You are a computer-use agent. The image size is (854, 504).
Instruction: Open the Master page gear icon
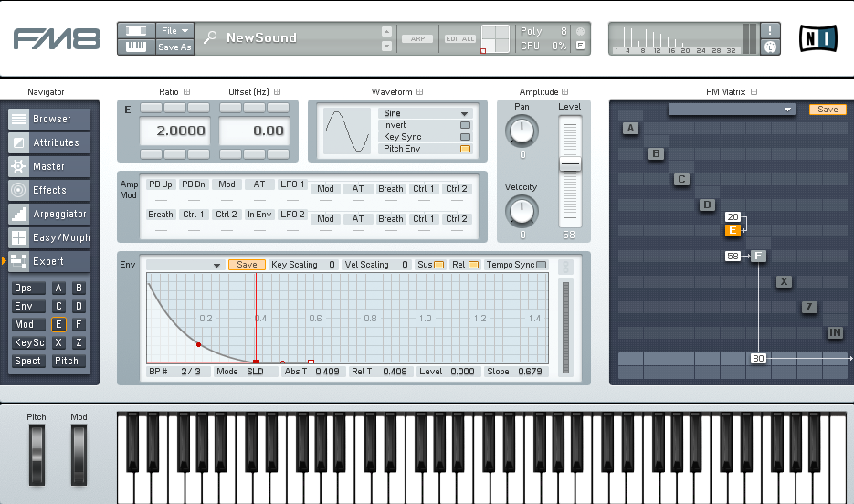click(x=18, y=166)
